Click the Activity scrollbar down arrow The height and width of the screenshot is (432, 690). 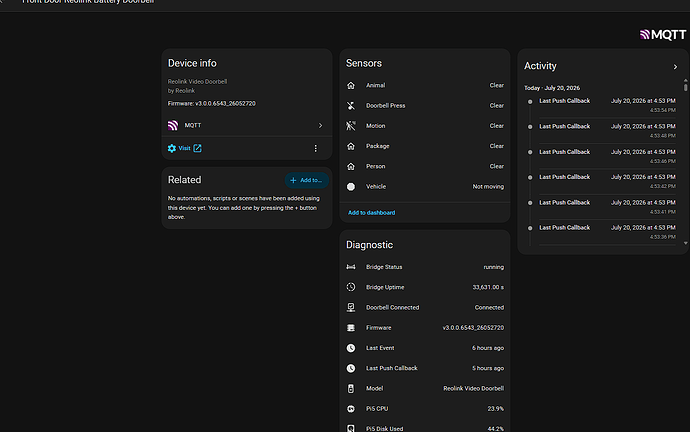(x=685, y=243)
